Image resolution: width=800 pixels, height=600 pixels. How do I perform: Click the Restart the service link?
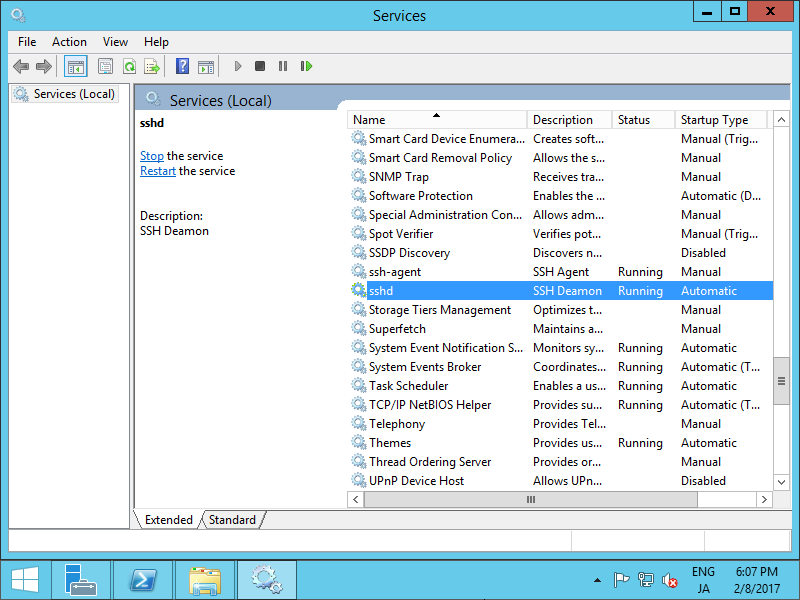pos(157,170)
